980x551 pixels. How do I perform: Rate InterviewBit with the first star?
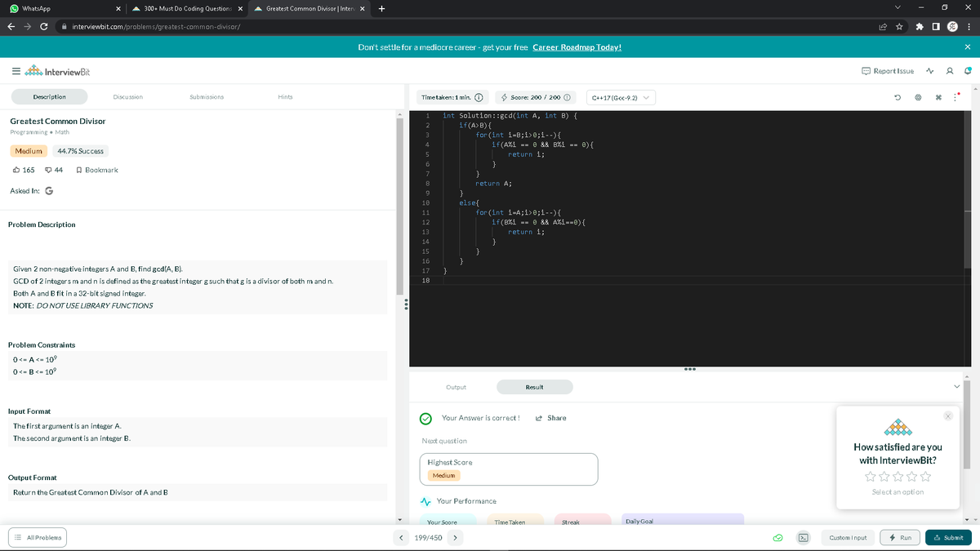(871, 477)
